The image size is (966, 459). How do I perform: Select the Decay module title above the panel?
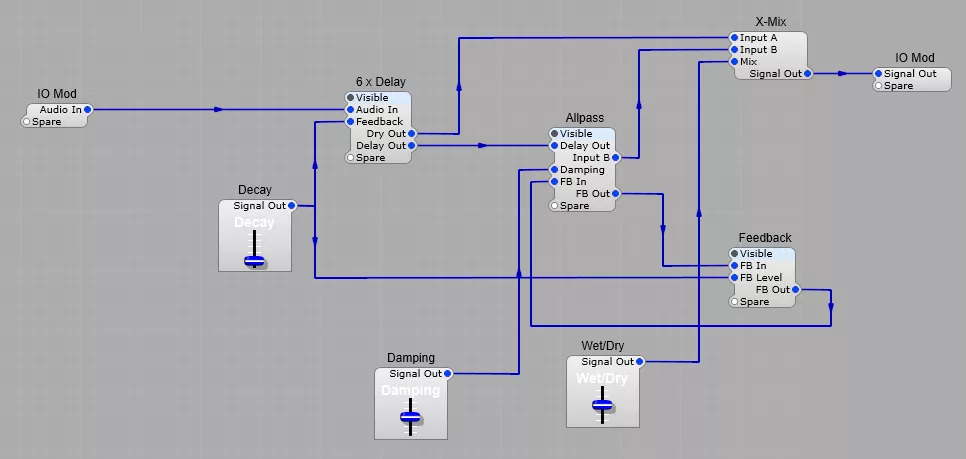[255, 190]
